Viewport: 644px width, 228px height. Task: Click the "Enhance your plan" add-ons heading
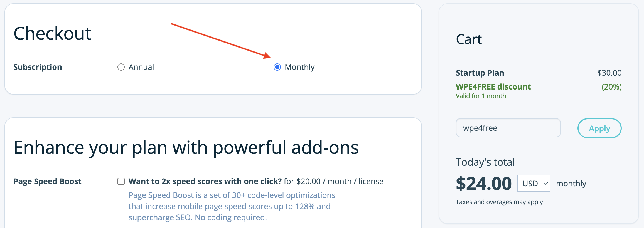(186, 147)
